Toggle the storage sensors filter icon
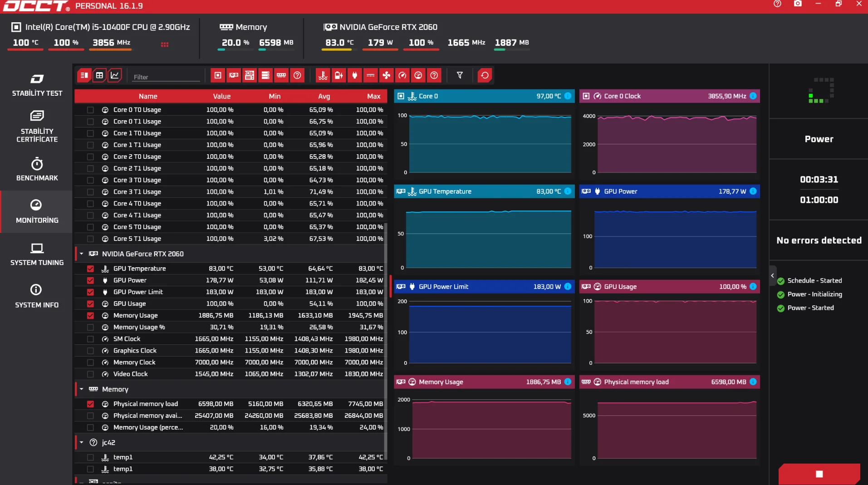 (265, 75)
